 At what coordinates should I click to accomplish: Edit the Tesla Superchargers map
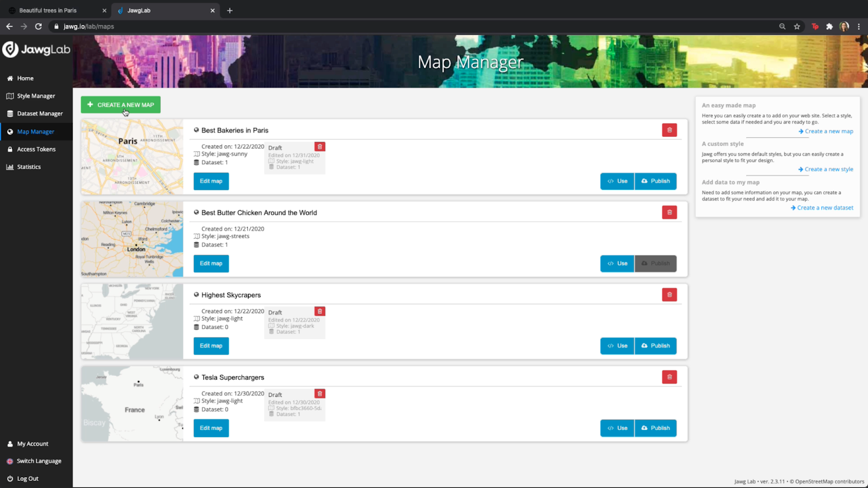211,428
